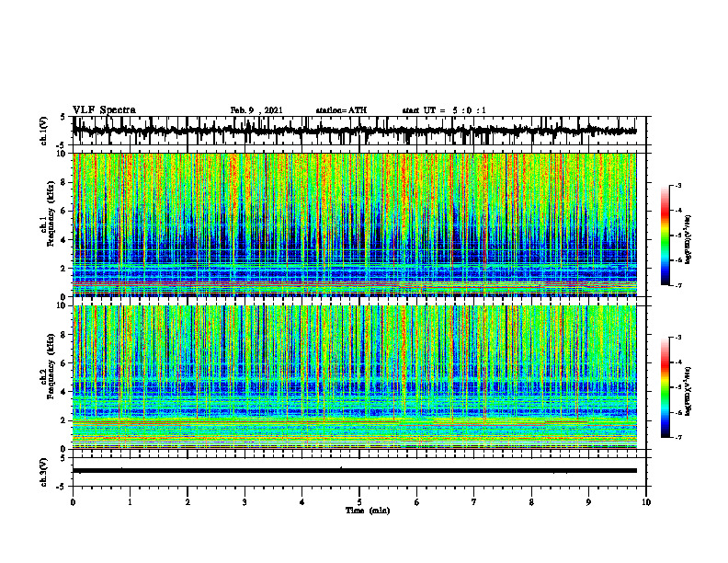This screenshot has height=563, width=728.
Task: Click the 2 kHz tick on ch.2 frequency axis
Action: click(x=65, y=420)
